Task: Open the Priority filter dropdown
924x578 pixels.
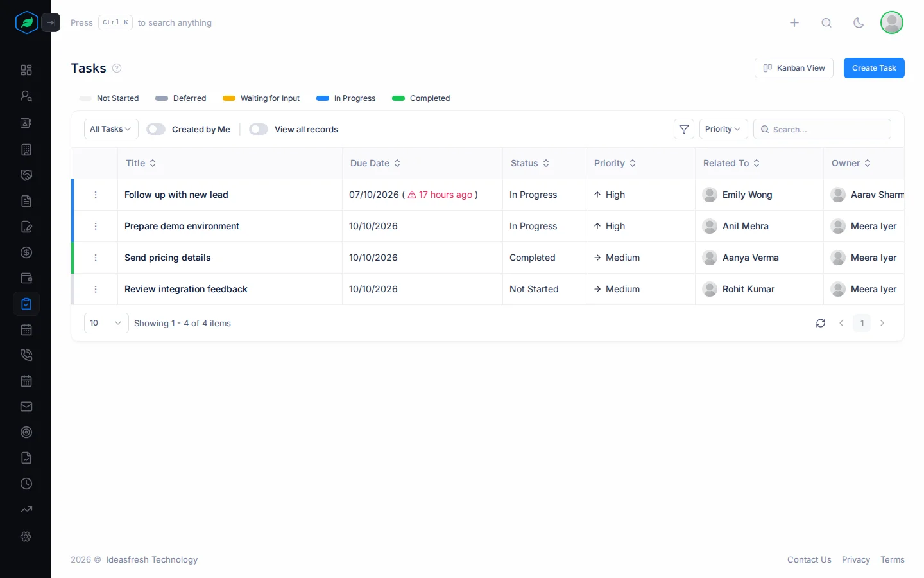Action: pos(723,129)
